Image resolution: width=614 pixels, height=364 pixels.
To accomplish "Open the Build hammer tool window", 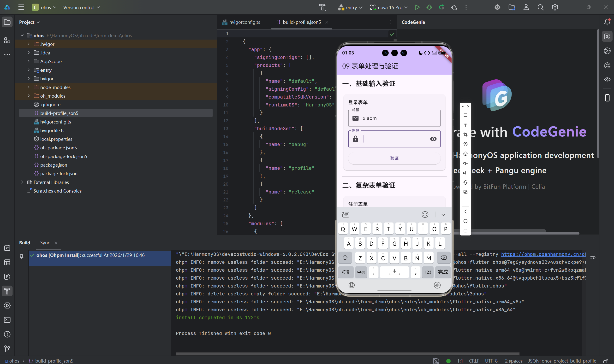I will [7, 291].
